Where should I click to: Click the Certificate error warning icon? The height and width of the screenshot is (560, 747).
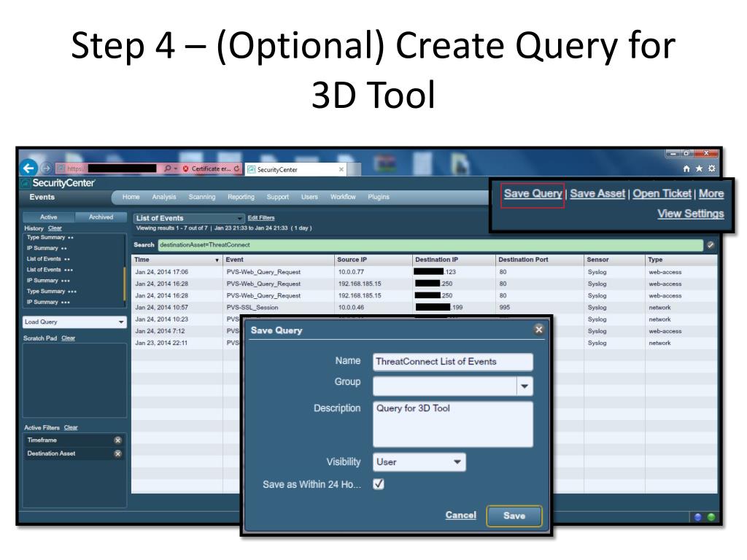[x=186, y=168]
